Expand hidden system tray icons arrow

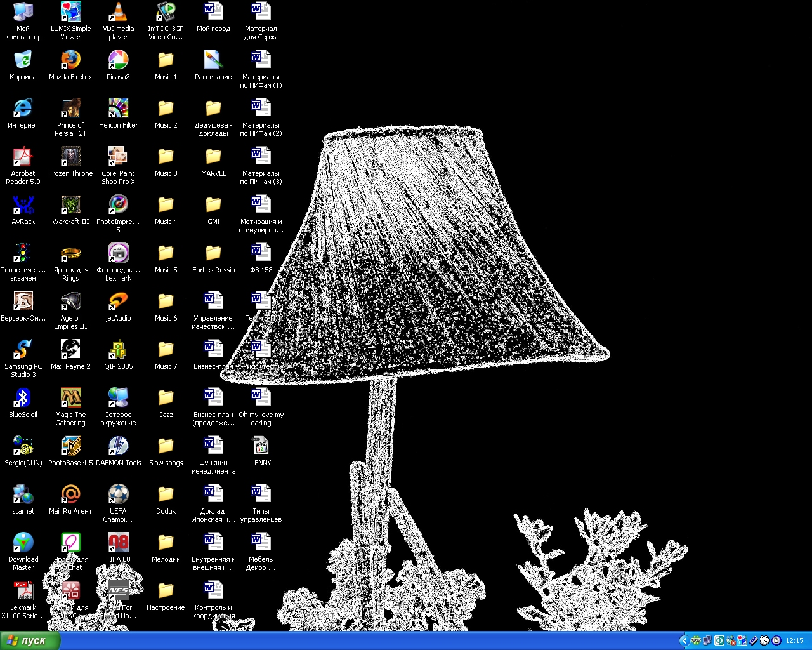(x=684, y=640)
